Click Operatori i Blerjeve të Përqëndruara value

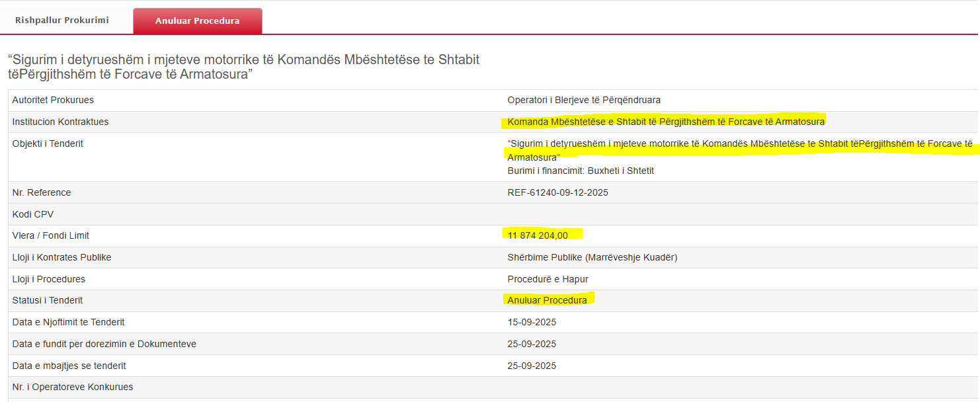point(584,100)
